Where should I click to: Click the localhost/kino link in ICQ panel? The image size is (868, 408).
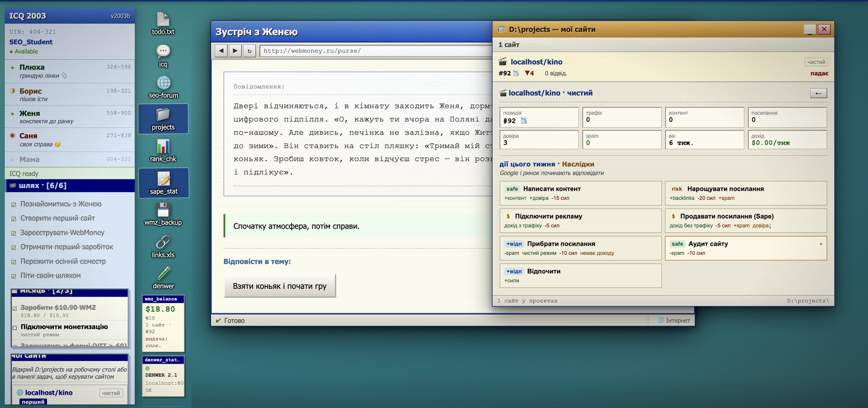pos(49,393)
